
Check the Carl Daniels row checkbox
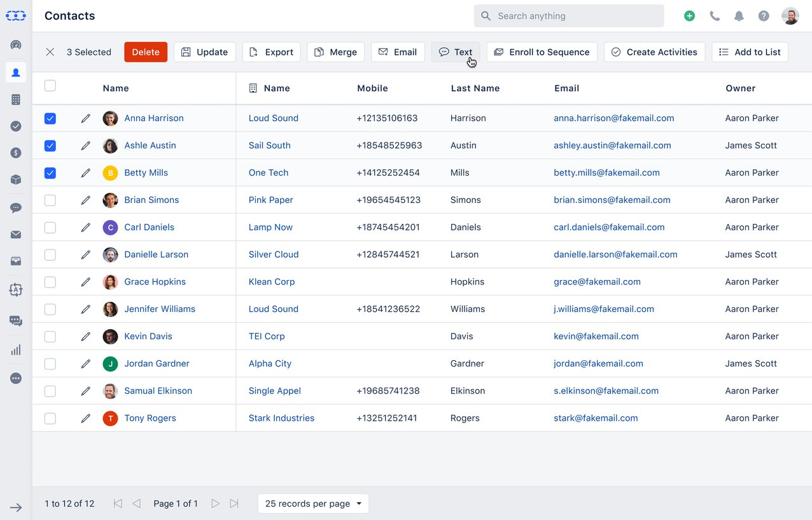(x=50, y=227)
